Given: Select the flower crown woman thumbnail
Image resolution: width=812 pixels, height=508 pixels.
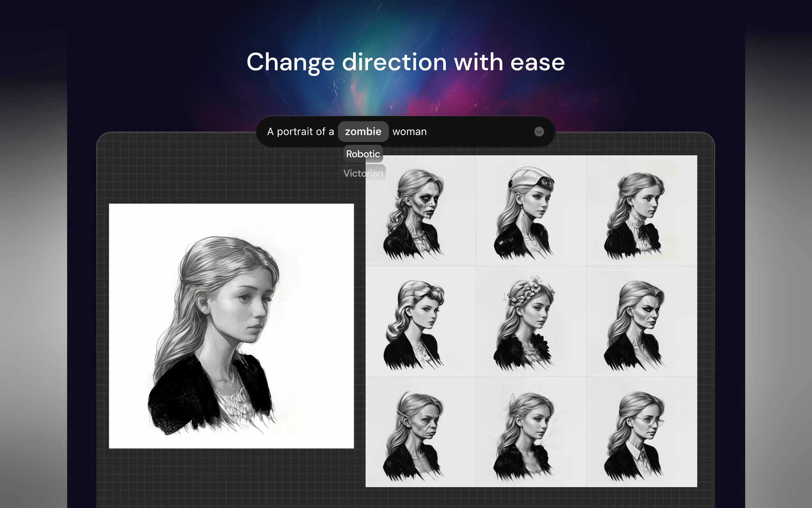Looking at the screenshot, I should pyautogui.click(x=531, y=321).
